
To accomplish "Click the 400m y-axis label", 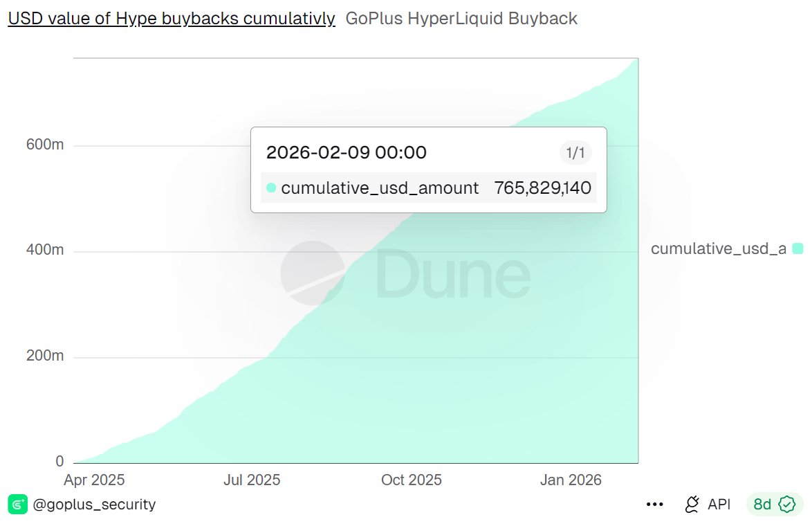I will (45, 250).
